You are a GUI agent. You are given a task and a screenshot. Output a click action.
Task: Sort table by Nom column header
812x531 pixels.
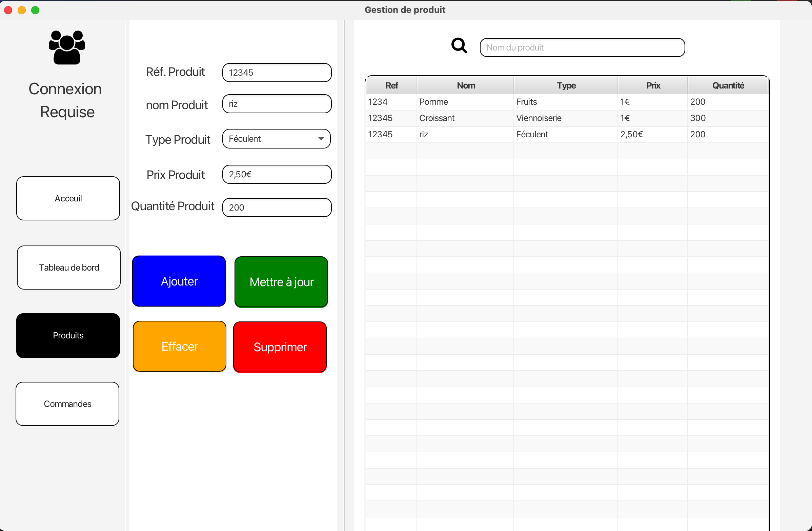click(x=466, y=85)
